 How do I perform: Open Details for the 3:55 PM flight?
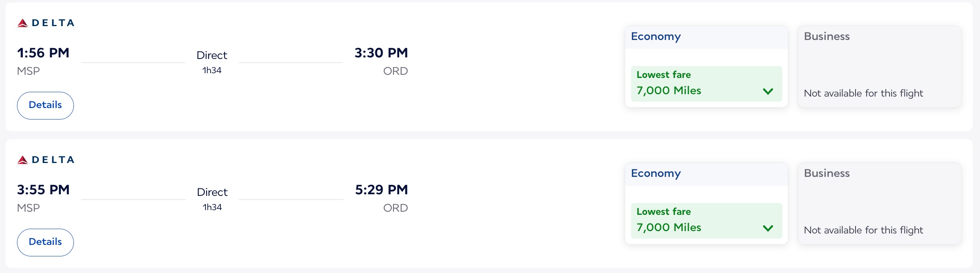click(x=45, y=242)
